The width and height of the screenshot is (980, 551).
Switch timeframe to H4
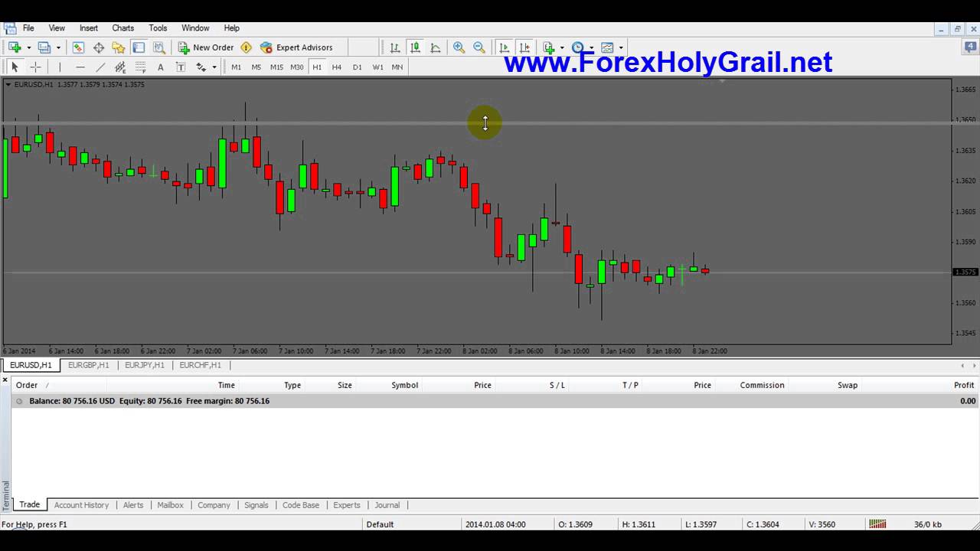point(337,67)
